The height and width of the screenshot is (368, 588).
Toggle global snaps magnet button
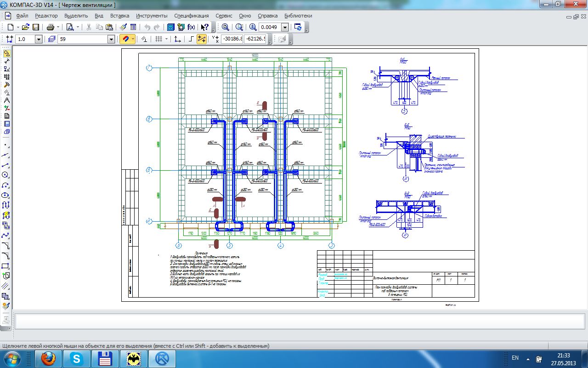(x=125, y=39)
